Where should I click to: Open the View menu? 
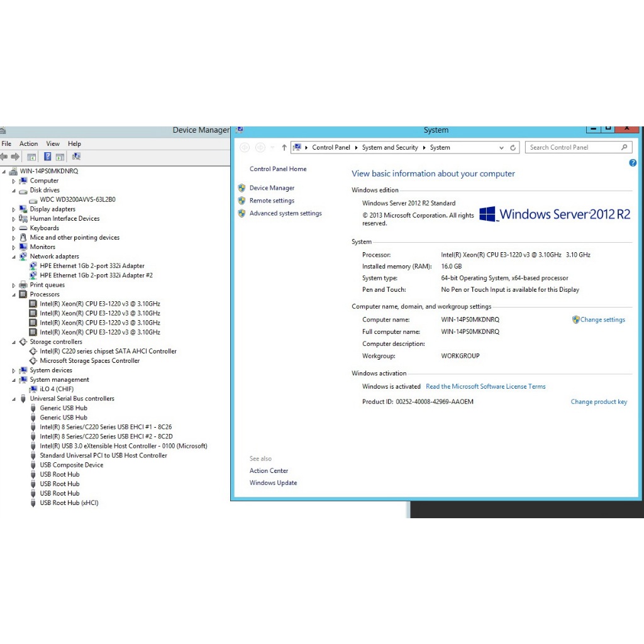pyautogui.click(x=53, y=144)
